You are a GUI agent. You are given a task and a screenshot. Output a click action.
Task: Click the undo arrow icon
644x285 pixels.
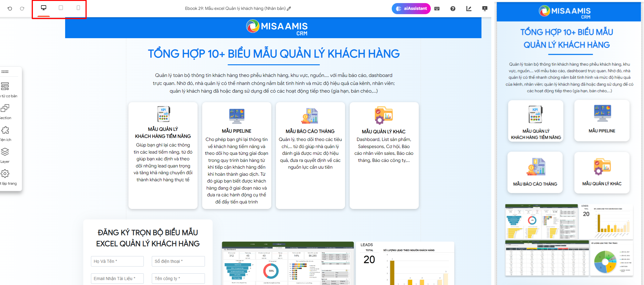[10, 9]
